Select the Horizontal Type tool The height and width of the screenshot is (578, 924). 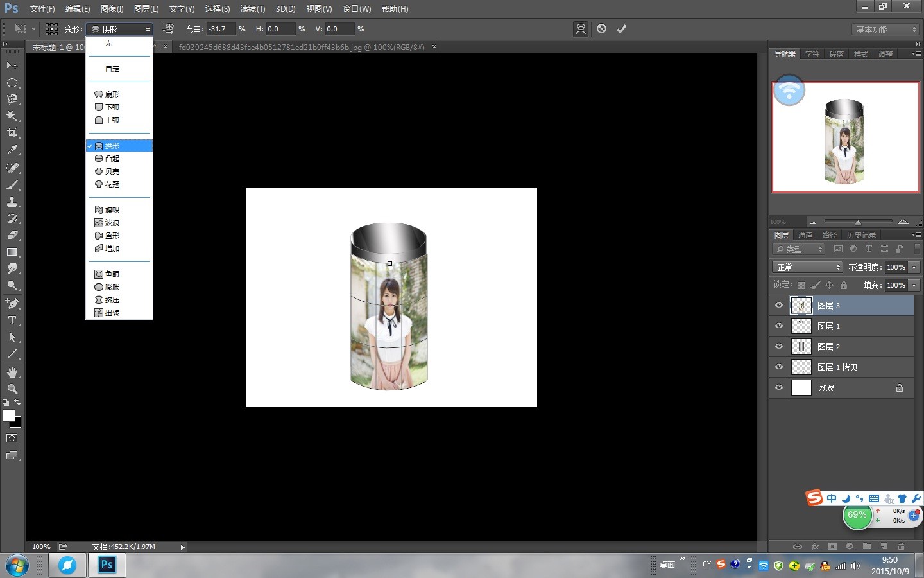(12, 320)
